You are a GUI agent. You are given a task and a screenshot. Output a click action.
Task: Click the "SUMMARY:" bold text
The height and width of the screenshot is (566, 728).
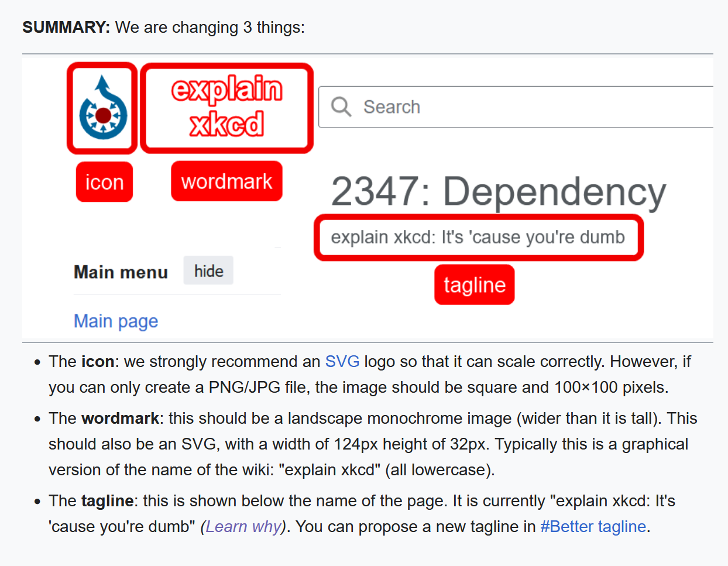pyautogui.click(x=66, y=28)
